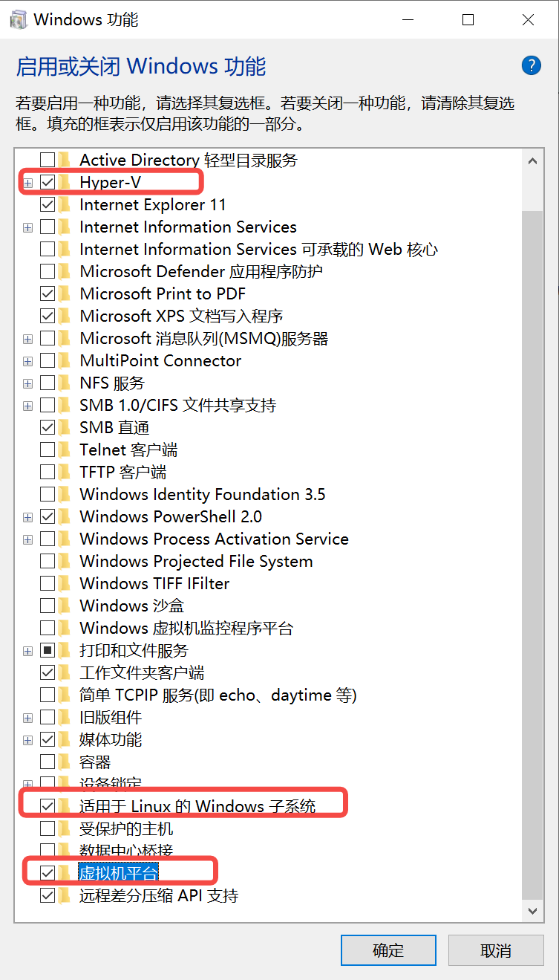Click scrollbar up arrow in features list

(532, 160)
